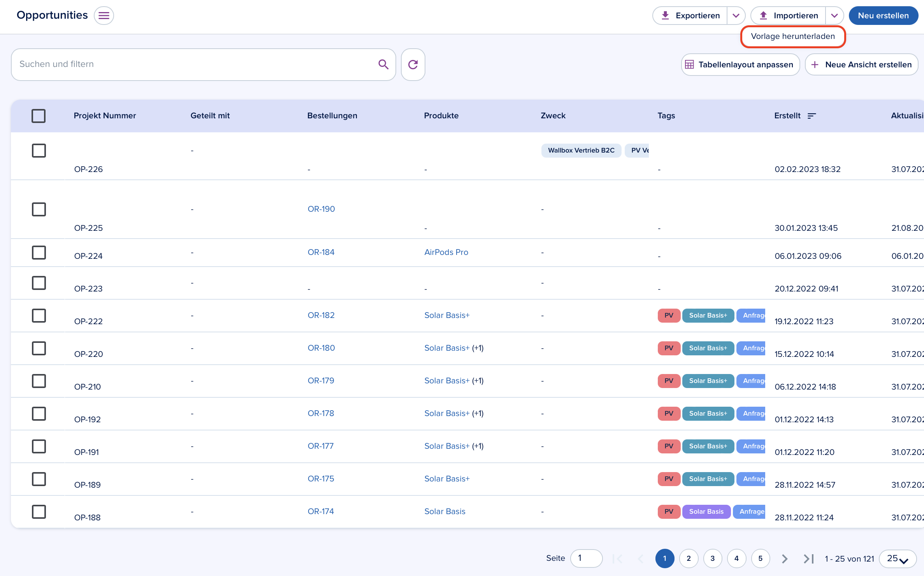
Task: Click project number OP-226
Action: coord(88,169)
